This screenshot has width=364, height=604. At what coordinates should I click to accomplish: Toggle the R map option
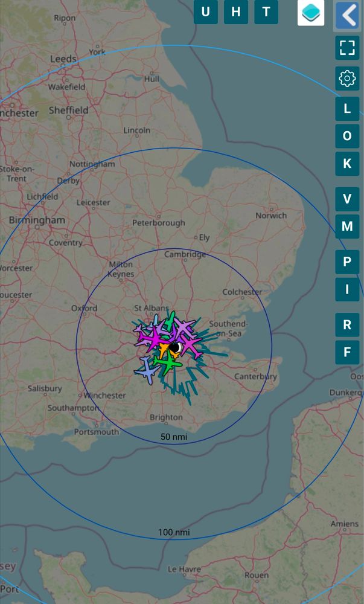[347, 325]
